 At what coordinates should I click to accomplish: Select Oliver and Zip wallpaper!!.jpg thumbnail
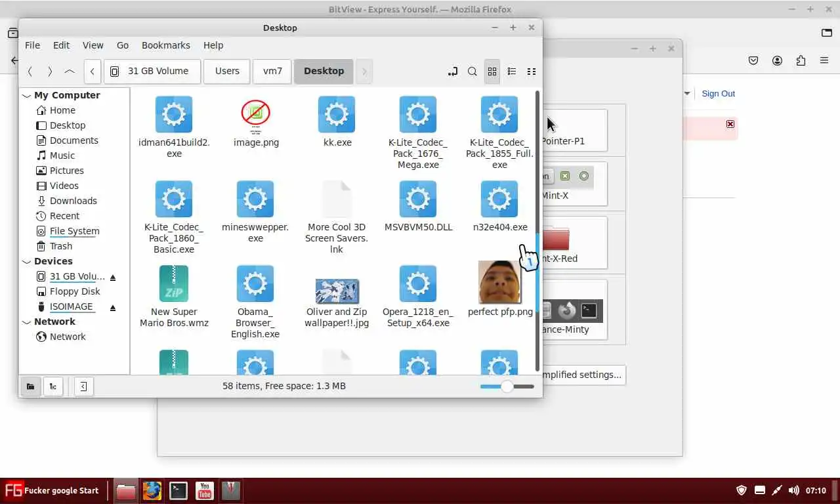pos(337,291)
